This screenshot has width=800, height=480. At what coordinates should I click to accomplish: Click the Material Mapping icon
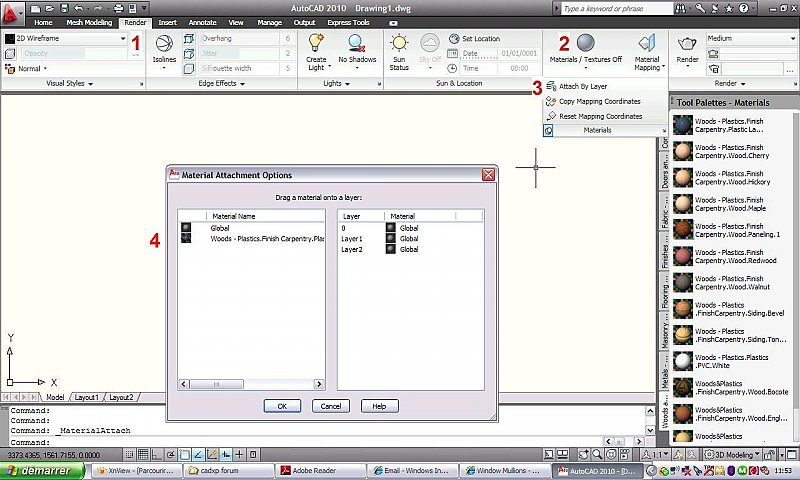[647, 44]
